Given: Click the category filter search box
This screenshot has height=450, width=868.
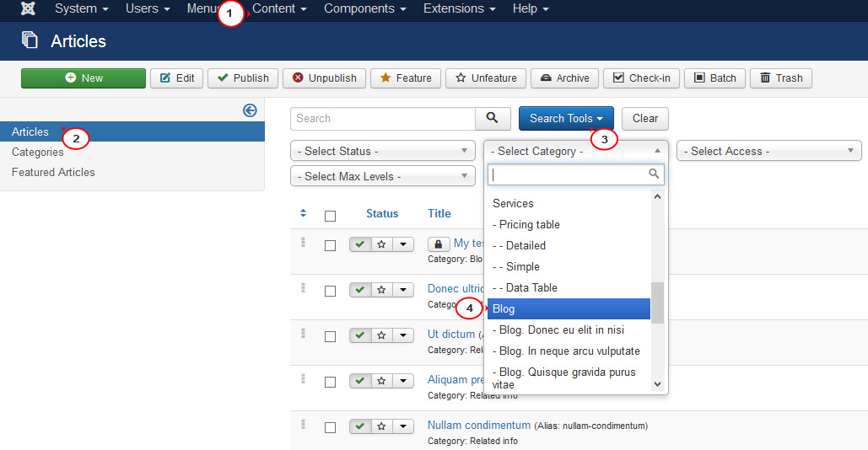Looking at the screenshot, I should [x=575, y=174].
